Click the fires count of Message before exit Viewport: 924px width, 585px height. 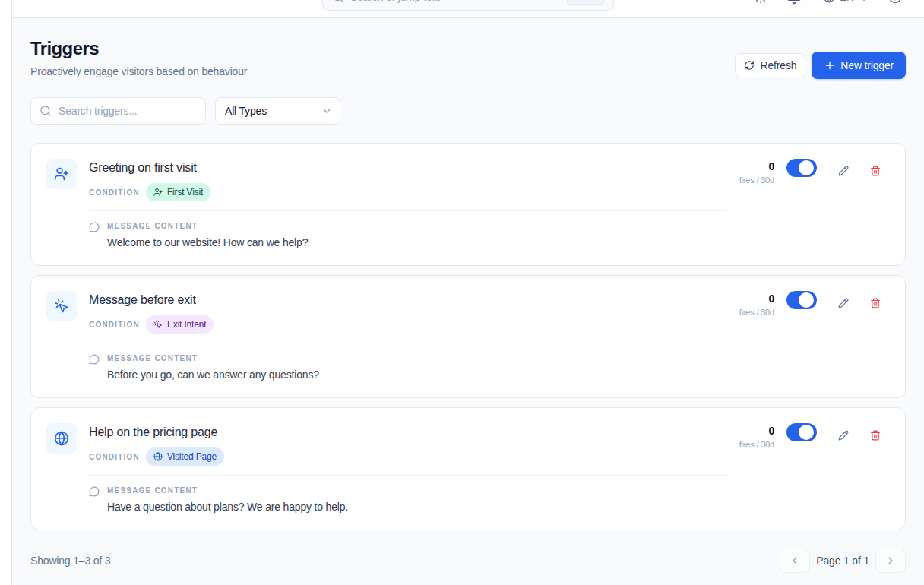pyautogui.click(x=771, y=299)
